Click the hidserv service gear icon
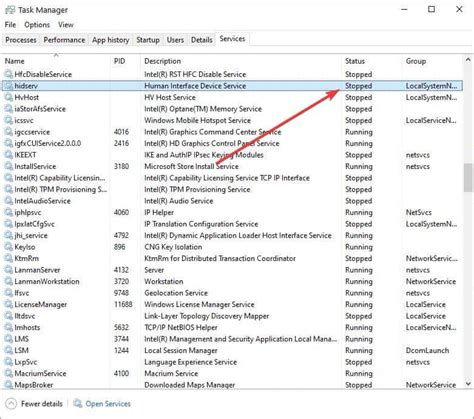The height and width of the screenshot is (419, 474). click(x=8, y=86)
